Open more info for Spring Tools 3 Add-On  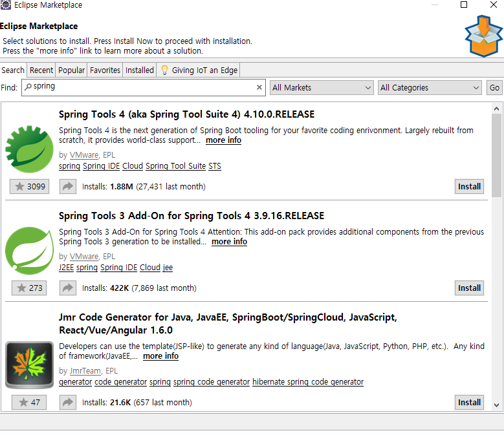[x=229, y=242]
